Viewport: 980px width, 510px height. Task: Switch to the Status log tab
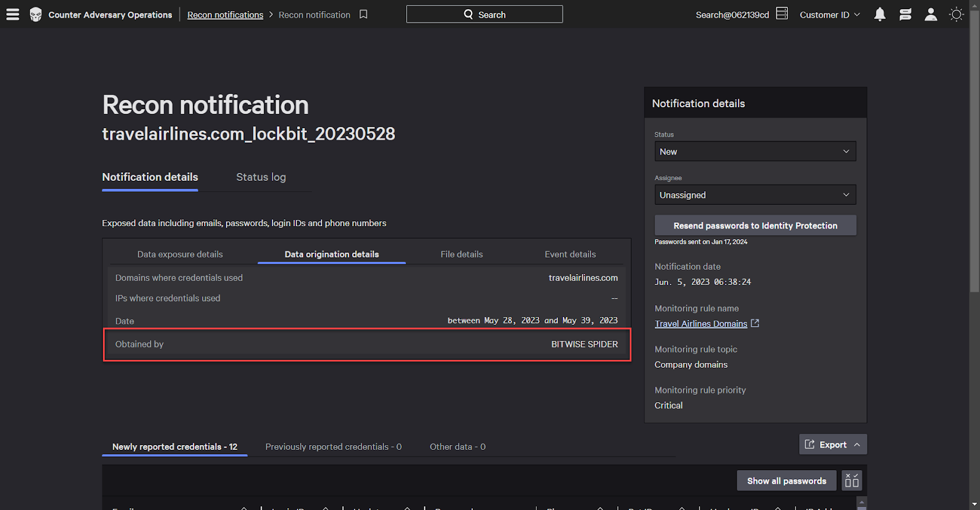(261, 177)
